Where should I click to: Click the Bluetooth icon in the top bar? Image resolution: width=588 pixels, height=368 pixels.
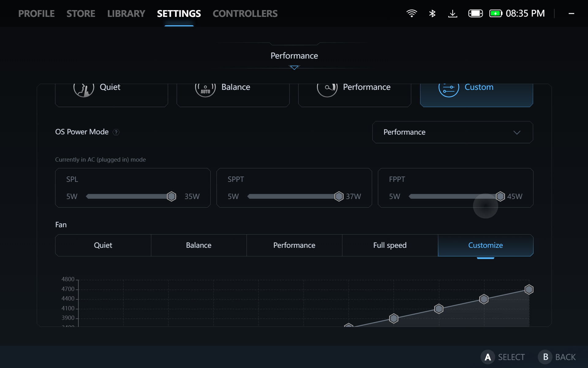[432, 13]
